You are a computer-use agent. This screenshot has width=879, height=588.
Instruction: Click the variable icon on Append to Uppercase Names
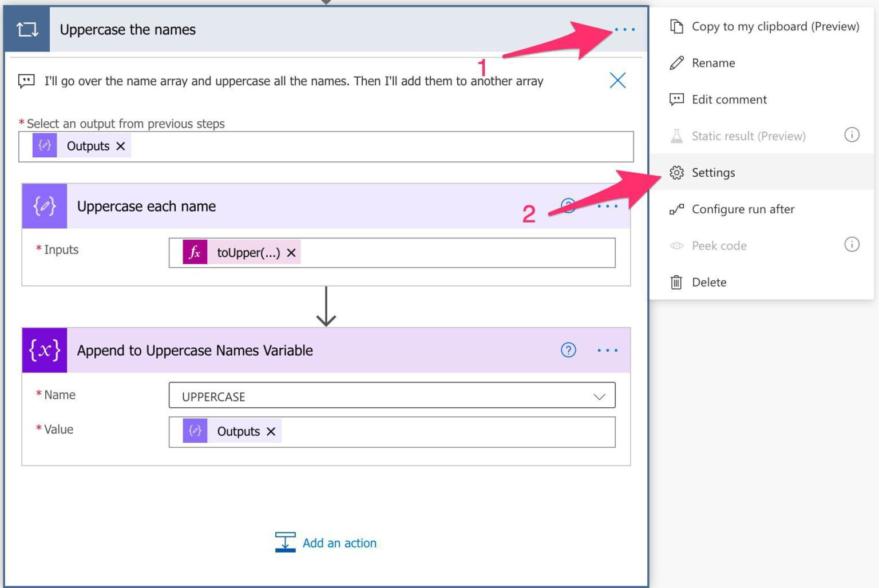(44, 350)
